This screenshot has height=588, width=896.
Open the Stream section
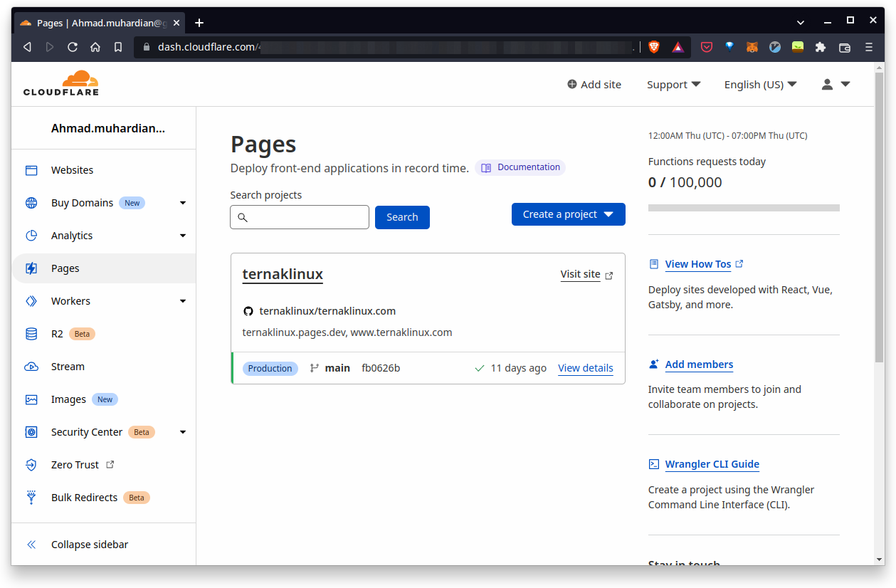(68, 366)
